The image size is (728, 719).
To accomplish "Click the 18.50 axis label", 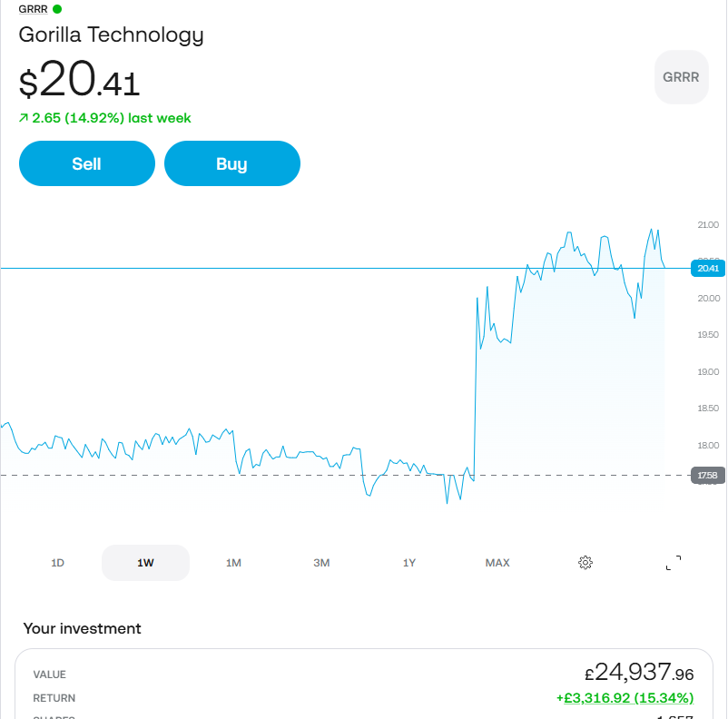I will [708, 409].
